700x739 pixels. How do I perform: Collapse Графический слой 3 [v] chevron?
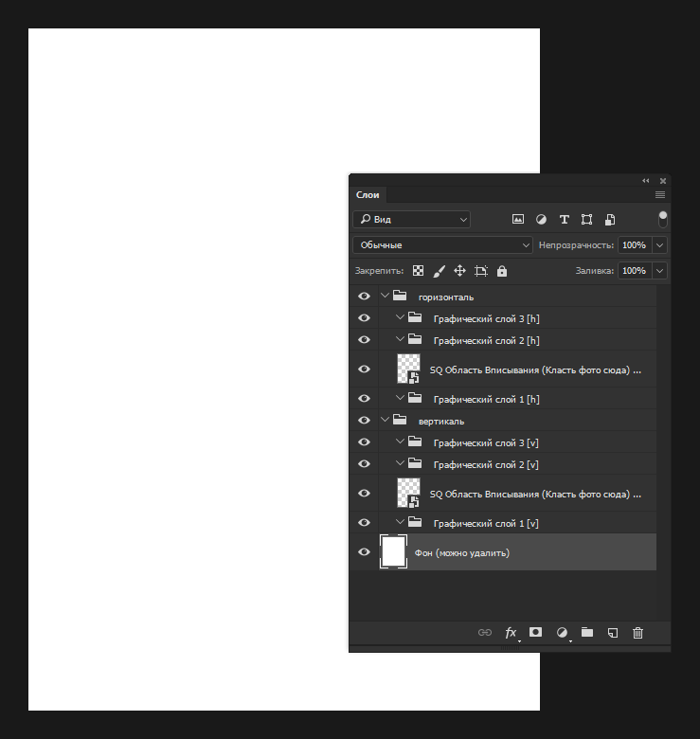coord(400,442)
